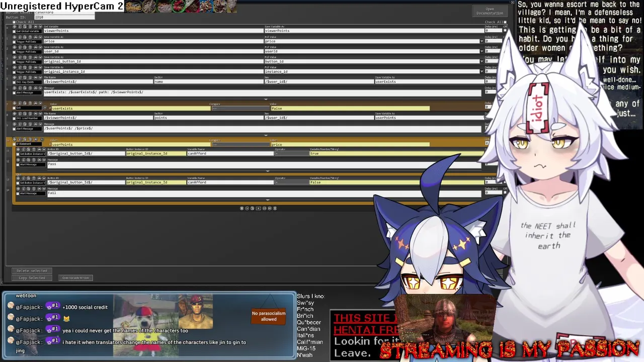Collapse arrow below Fail message field

coord(268,200)
